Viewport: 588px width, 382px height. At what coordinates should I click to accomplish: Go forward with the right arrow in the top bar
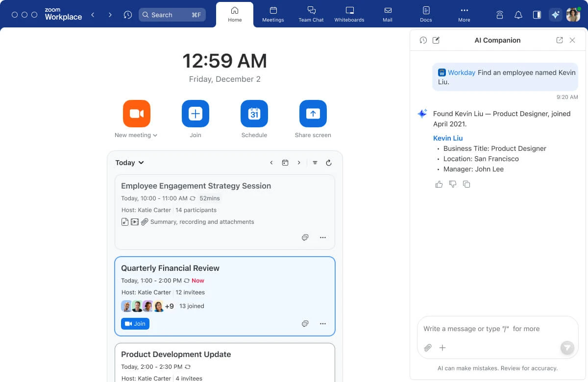pyautogui.click(x=110, y=15)
